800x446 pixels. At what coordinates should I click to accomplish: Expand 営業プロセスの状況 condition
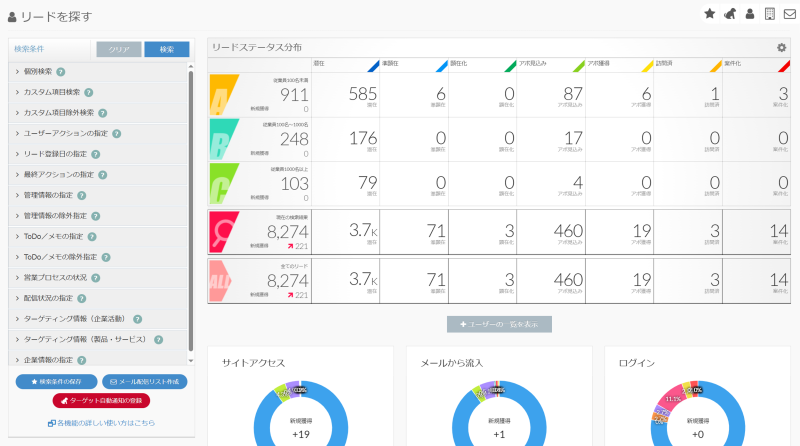(98, 278)
